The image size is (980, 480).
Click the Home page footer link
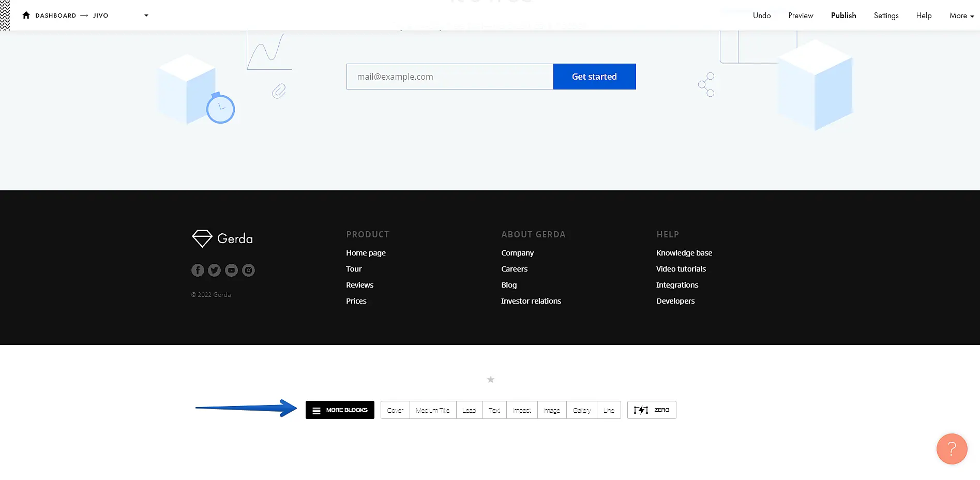point(366,253)
